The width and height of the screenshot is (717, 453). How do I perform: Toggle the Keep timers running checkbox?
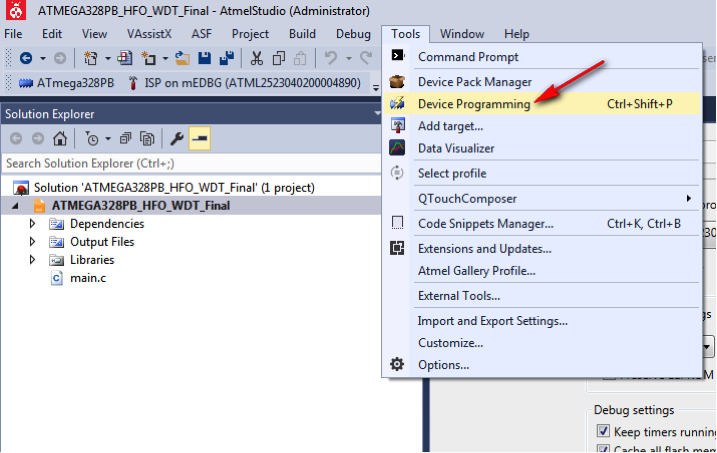603,431
